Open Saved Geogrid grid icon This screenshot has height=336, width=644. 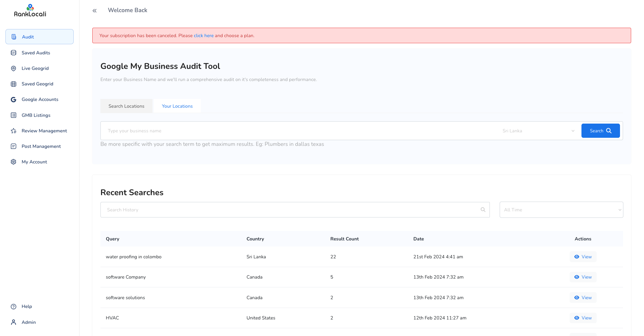pyautogui.click(x=13, y=84)
